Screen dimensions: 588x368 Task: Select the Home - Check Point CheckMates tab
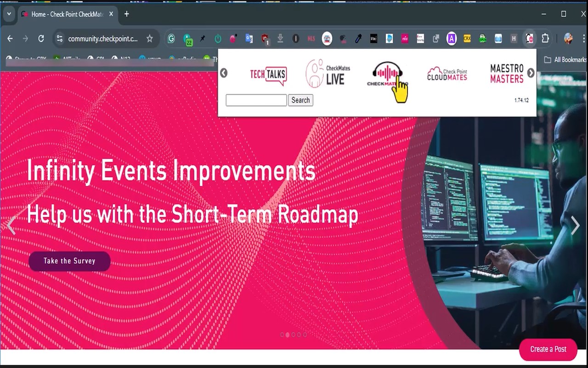(x=68, y=14)
